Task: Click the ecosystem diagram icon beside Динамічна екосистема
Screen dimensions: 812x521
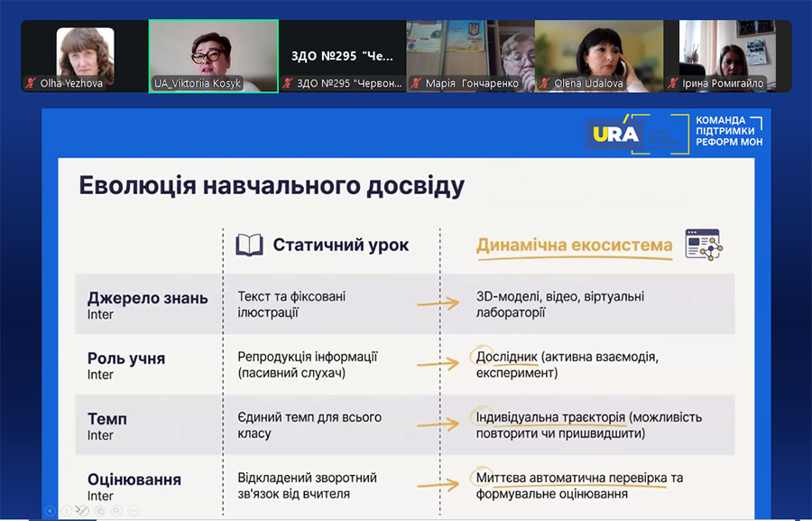Action: pos(703,245)
